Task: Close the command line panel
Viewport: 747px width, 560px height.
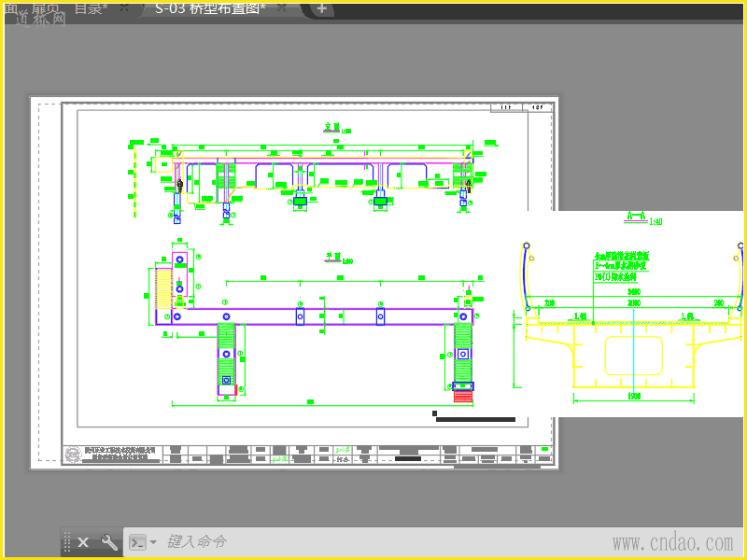Action: [x=83, y=542]
